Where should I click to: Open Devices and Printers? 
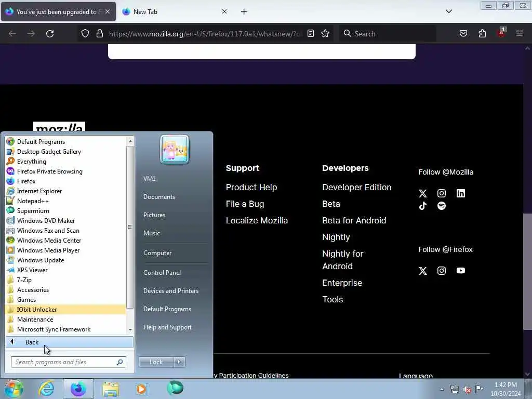point(171,291)
